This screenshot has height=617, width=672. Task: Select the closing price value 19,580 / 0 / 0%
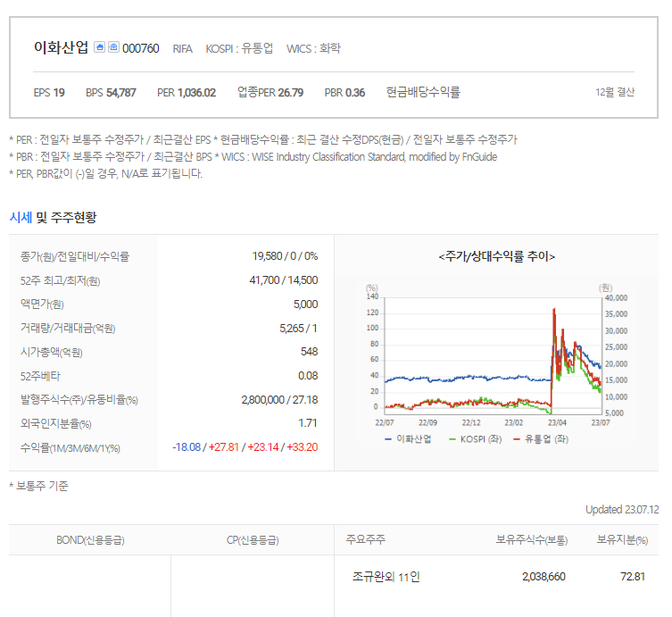[285, 256]
